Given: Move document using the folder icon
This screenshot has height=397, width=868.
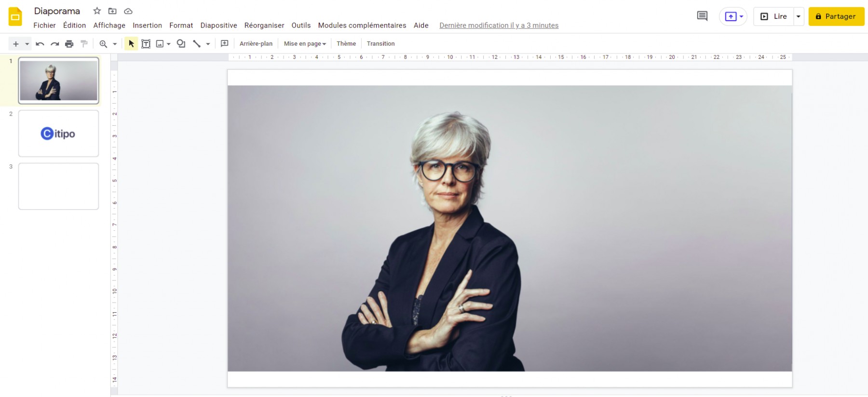Looking at the screenshot, I should (112, 11).
